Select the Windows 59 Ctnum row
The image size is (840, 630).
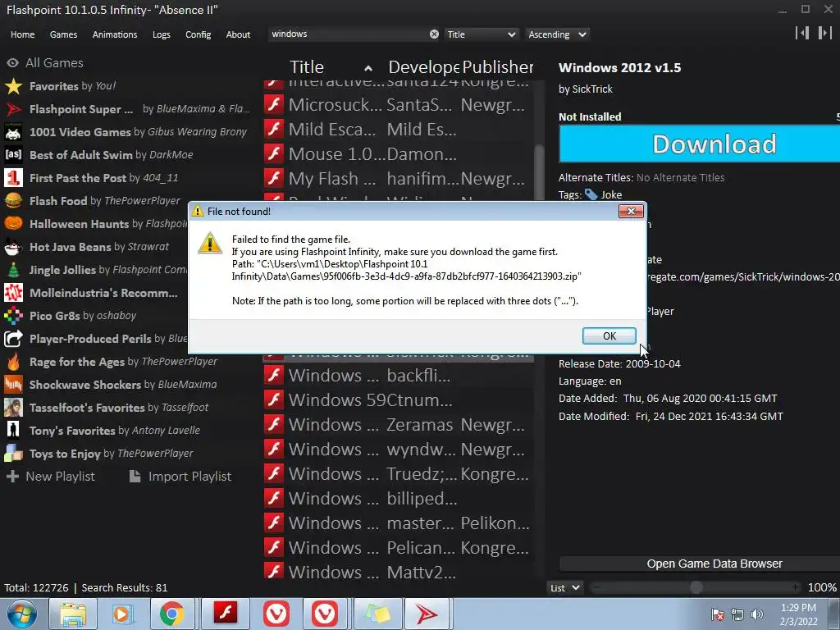(398, 400)
